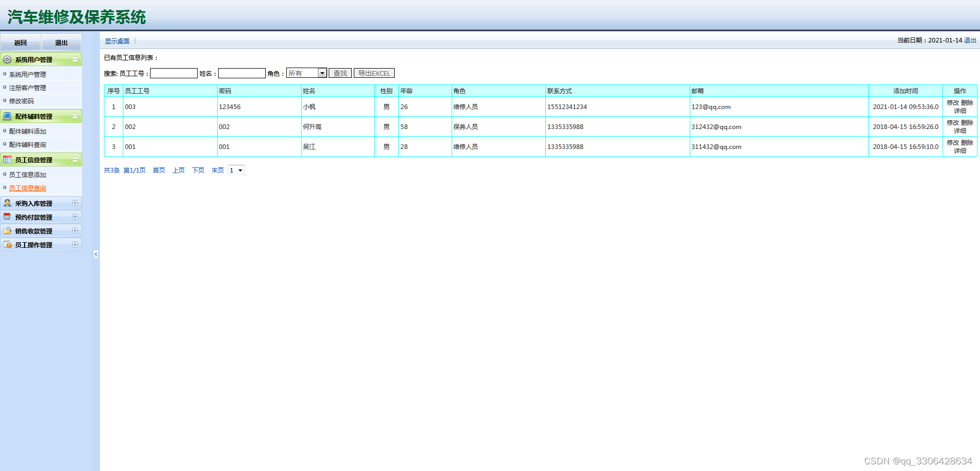The image size is (980, 471).
Task: Click the 联系方式 column header
Action: pos(617,91)
